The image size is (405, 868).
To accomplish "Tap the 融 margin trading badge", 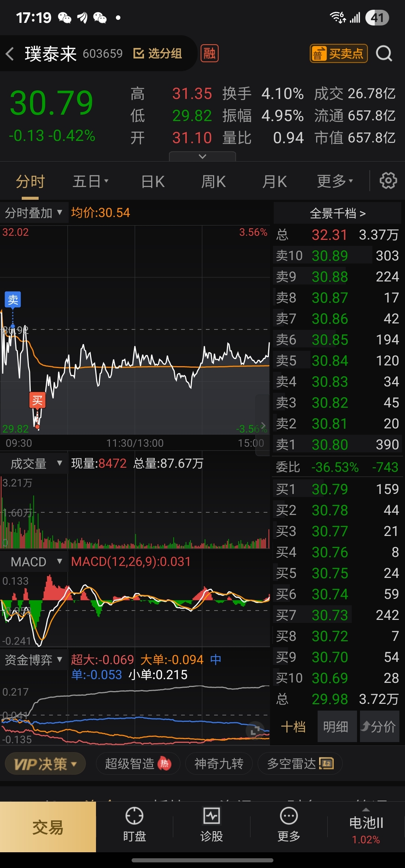I will (210, 54).
